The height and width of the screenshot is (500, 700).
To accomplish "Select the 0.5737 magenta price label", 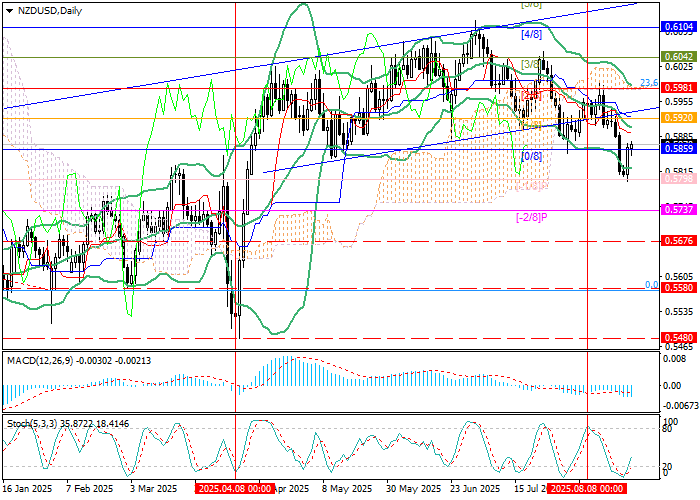I will pyautogui.click(x=679, y=210).
